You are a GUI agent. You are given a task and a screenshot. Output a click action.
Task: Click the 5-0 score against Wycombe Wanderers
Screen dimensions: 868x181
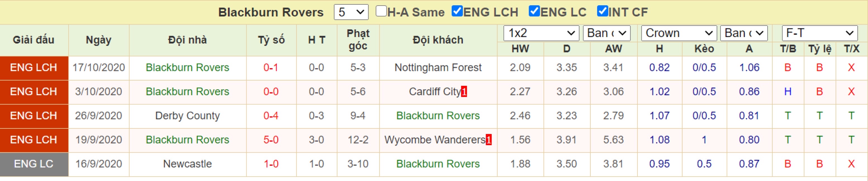[x=271, y=140]
